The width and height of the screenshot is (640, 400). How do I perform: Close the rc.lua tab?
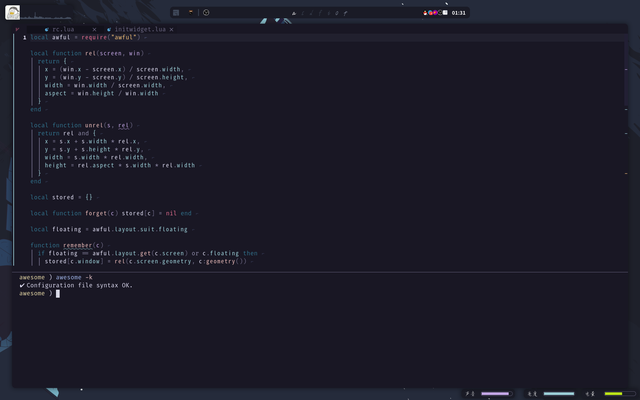(x=94, y=29)
